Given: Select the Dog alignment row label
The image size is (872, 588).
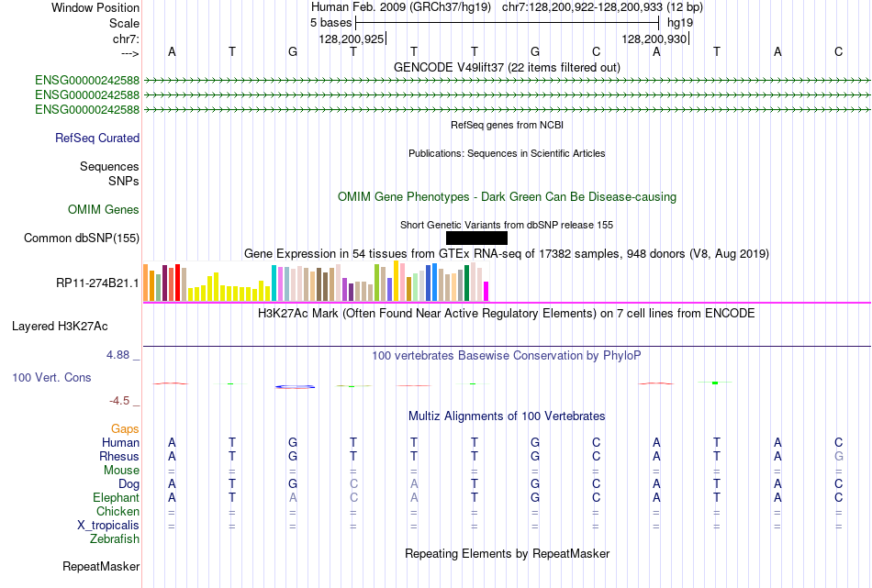Looking at the screenshot, I should [x=129, y=484].
